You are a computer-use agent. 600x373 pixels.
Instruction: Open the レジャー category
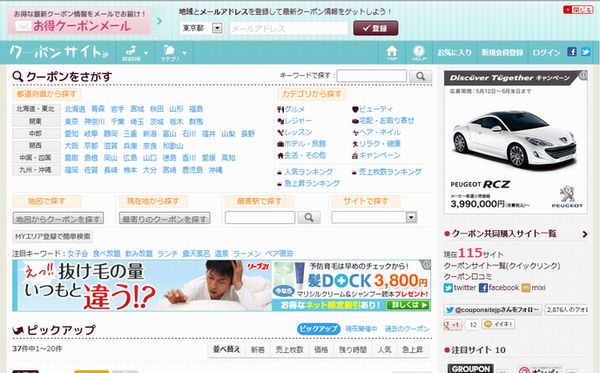[x=294, y=121]
